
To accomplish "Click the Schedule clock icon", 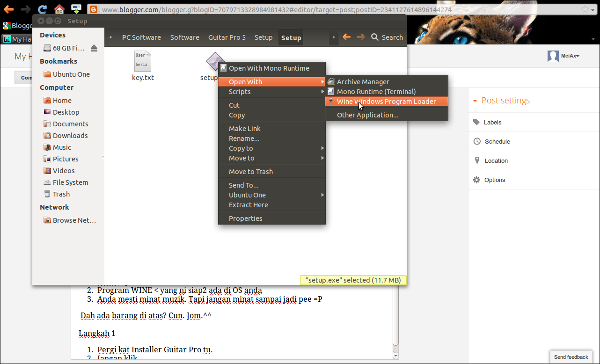I will tap(477, 141).
